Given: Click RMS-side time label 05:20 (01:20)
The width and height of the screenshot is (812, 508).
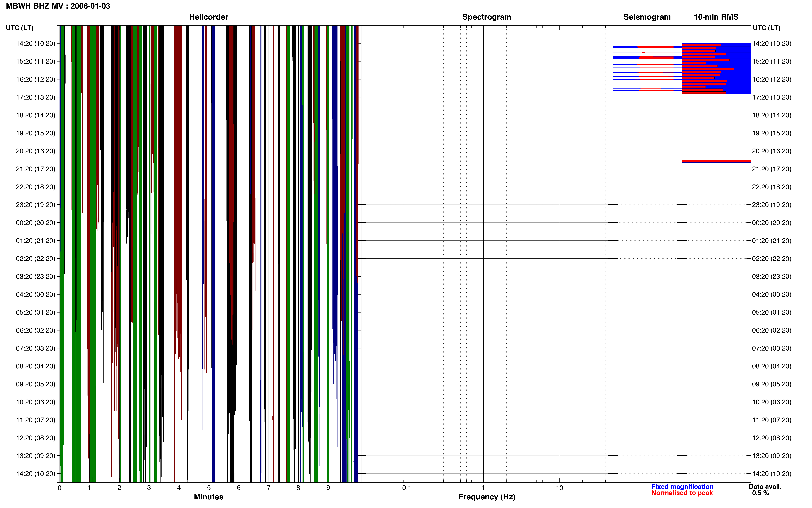Looking at the screenshot, I should point(772,313).
